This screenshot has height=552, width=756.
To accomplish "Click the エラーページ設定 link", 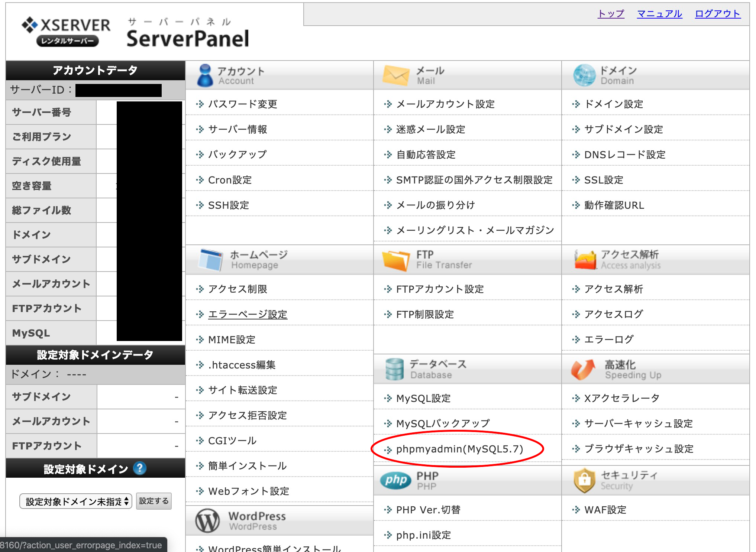I will (247, 314).
